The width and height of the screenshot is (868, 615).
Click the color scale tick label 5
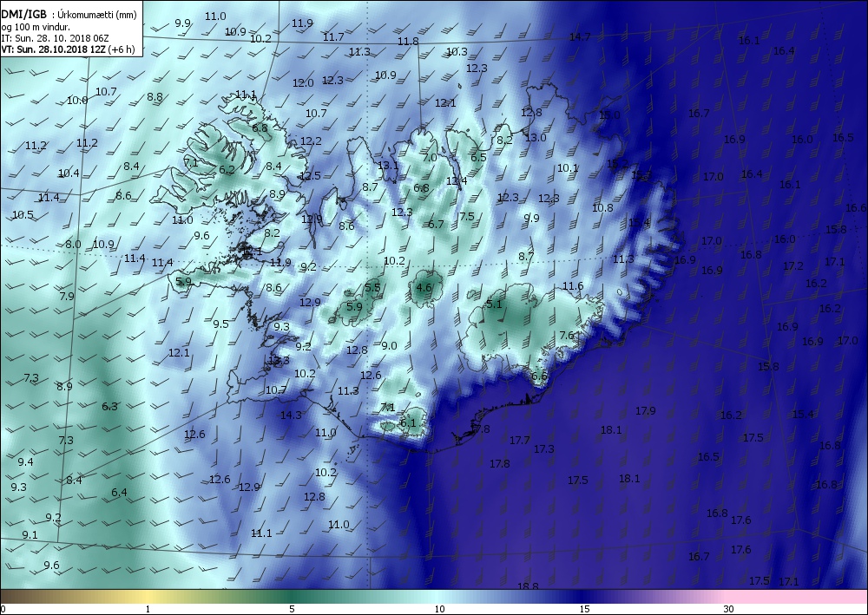[x=292, y=609]
